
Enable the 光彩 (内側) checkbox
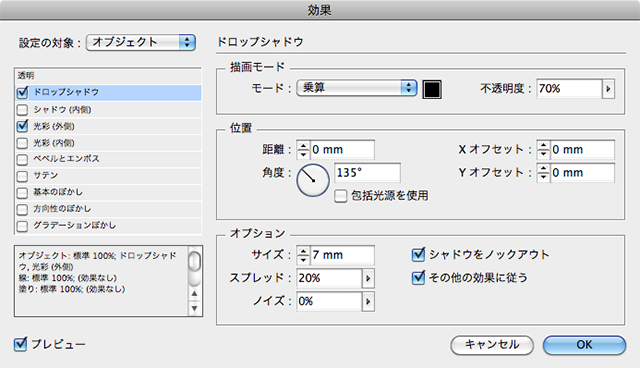[22, 143]
